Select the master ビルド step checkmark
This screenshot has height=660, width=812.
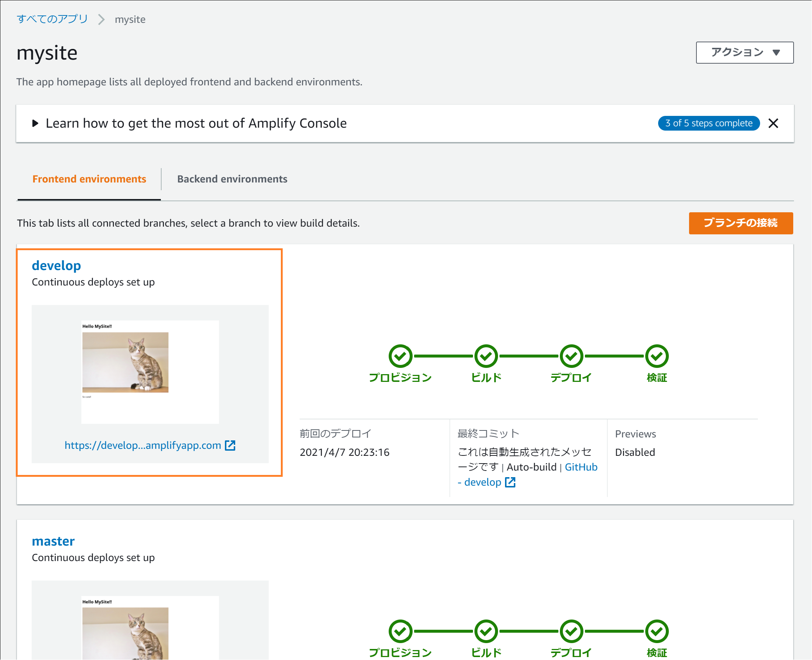tap(486, 631)
